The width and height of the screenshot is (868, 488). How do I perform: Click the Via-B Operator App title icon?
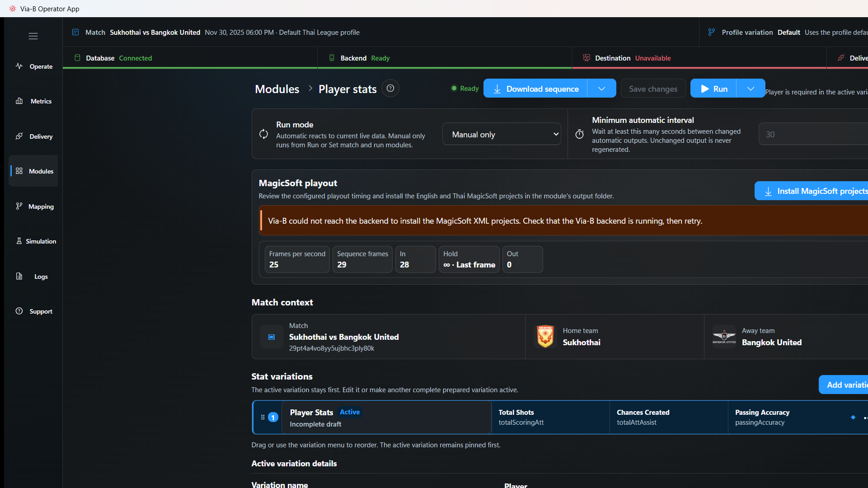coord(13,9)
